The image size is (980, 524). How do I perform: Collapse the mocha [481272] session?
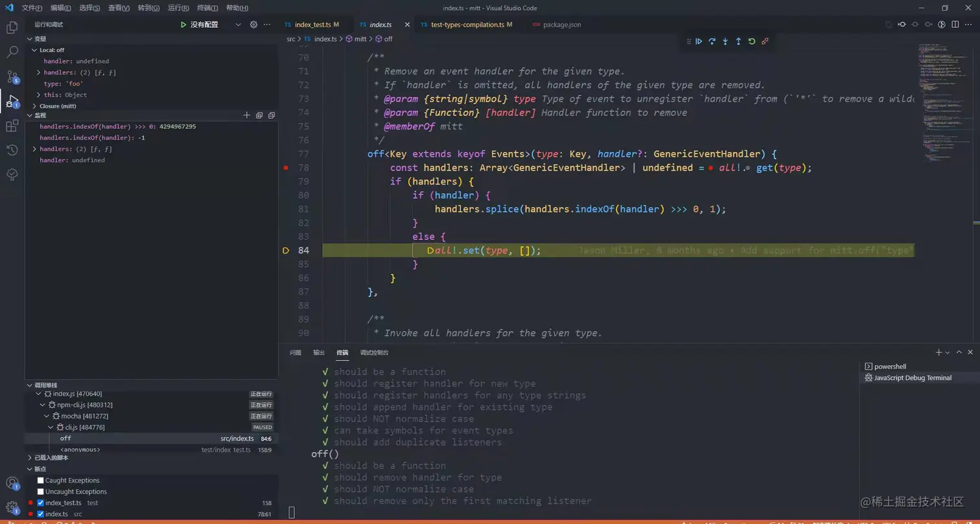47,416
